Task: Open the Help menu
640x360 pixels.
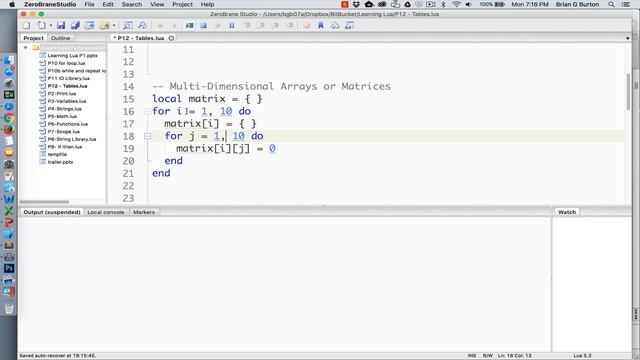Action: pos(207,4)
